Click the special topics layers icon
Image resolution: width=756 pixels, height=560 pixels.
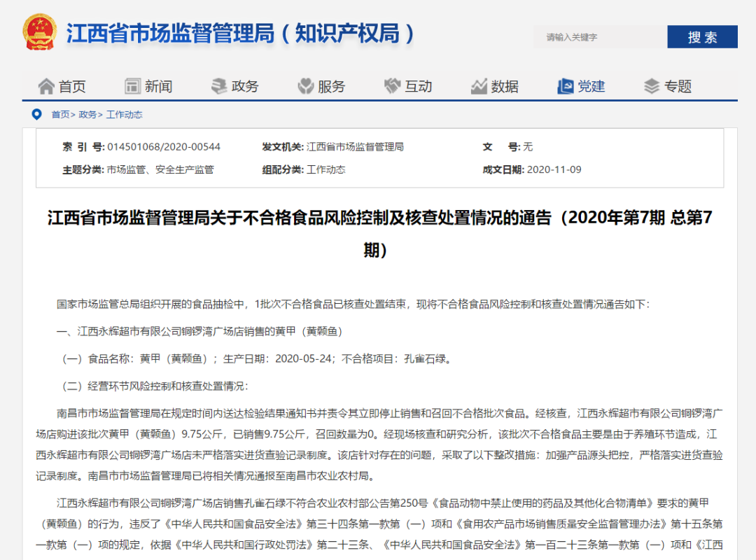click(652, 86)
